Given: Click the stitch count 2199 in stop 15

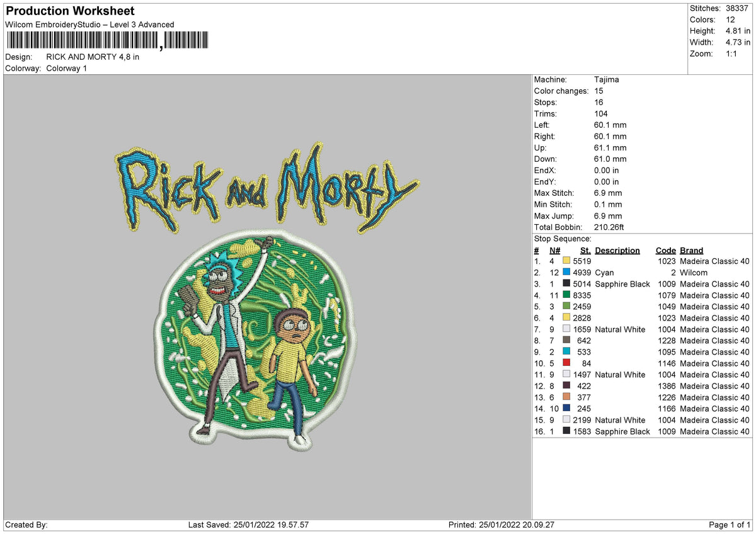Looking at the screenshot, I should tap(581, 420).
